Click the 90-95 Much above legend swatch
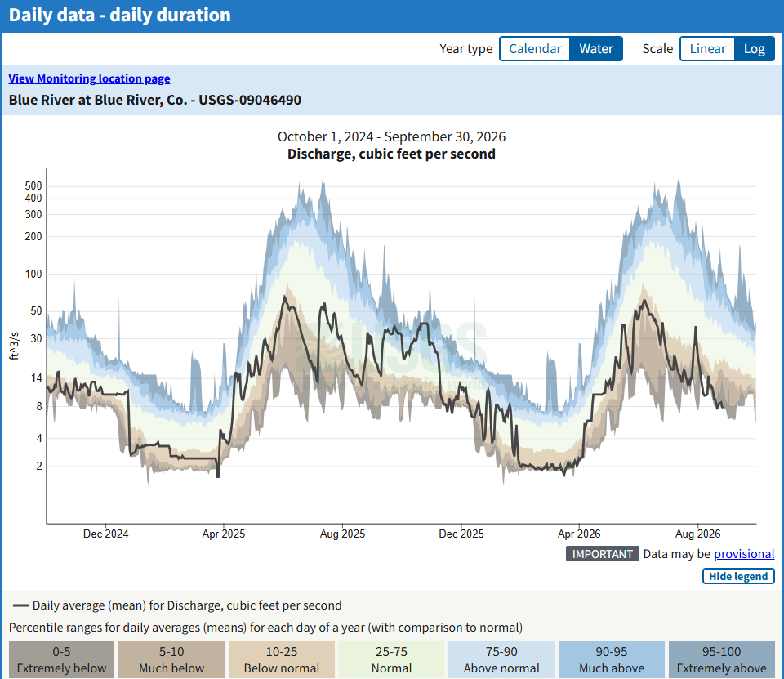The image size is (784, 679). (612, 659)
